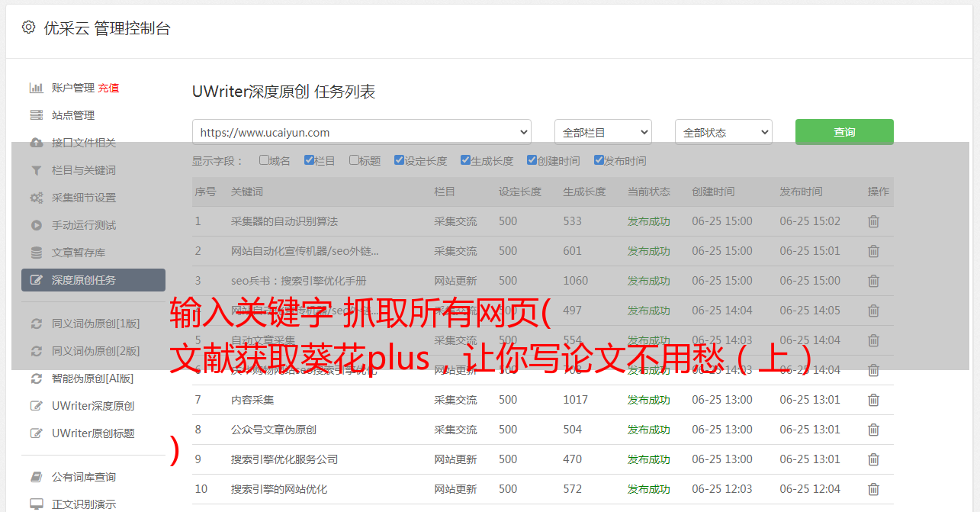980x512 pixels.
Task: Click the filter icon for 栏目与关键词
Action: click(36, 170)
